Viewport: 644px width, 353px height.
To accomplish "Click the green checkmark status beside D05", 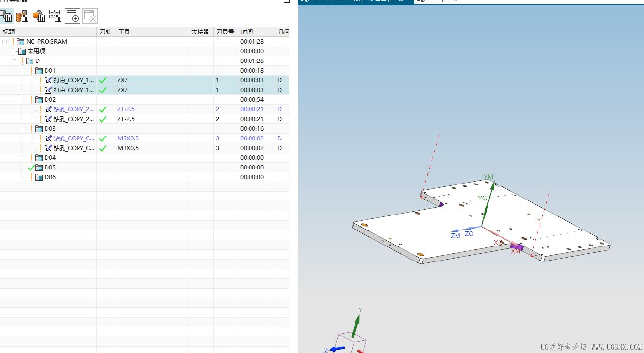I will [31, 168].
